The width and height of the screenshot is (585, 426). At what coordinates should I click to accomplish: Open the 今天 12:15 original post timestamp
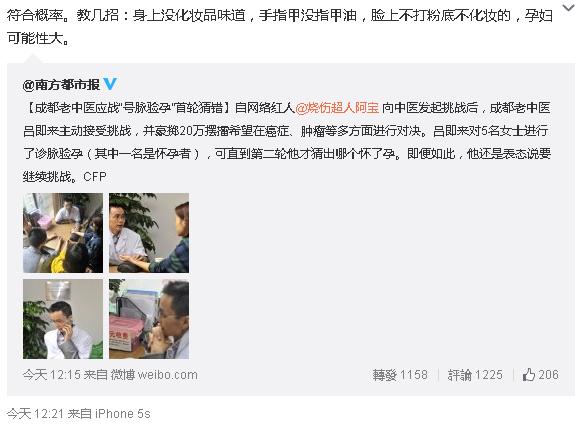[x=51, y=375]
